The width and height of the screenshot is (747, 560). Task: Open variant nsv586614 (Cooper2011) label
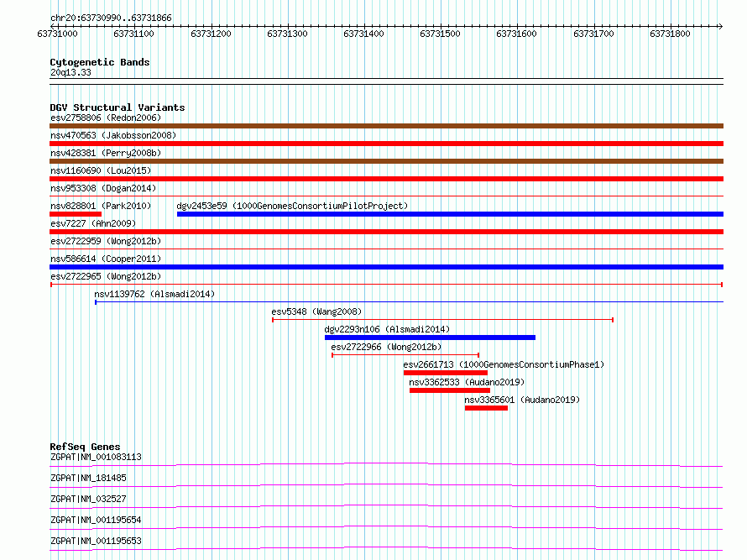(106, 259)
